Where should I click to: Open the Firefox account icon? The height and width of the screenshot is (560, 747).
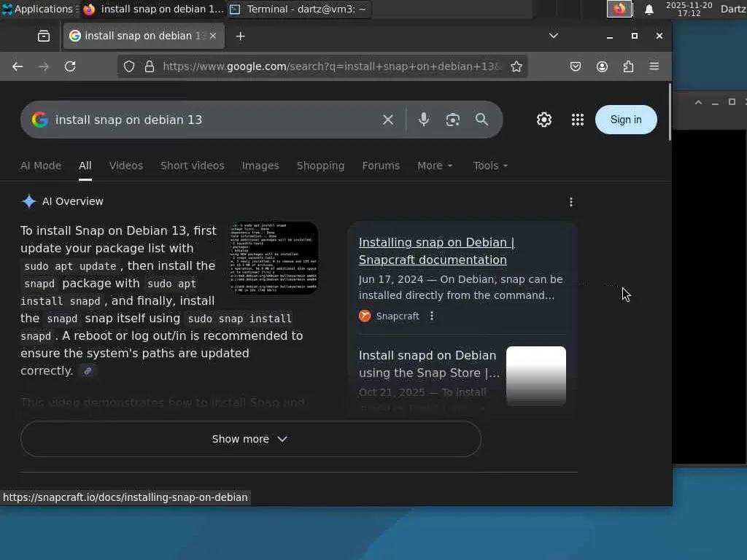tap(602, 66)
